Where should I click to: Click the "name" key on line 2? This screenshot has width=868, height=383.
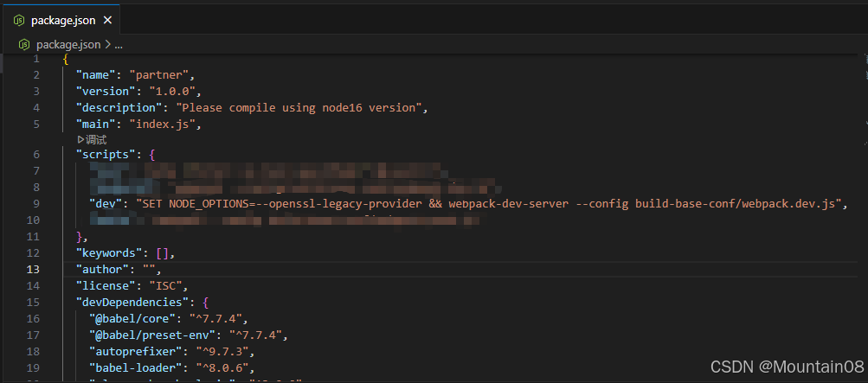[96, 74]
